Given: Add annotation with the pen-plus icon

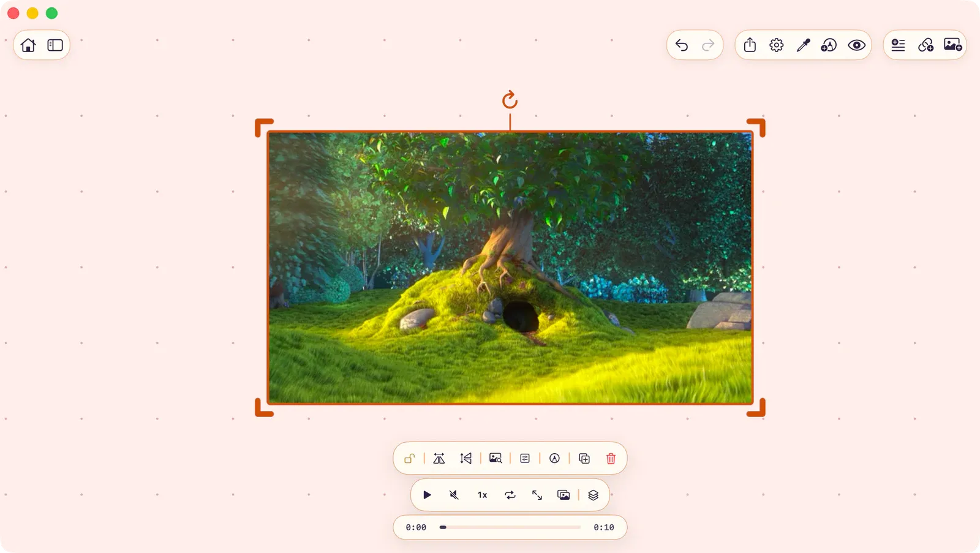Looking at the screenshot, I should click(x=829, y=45).
